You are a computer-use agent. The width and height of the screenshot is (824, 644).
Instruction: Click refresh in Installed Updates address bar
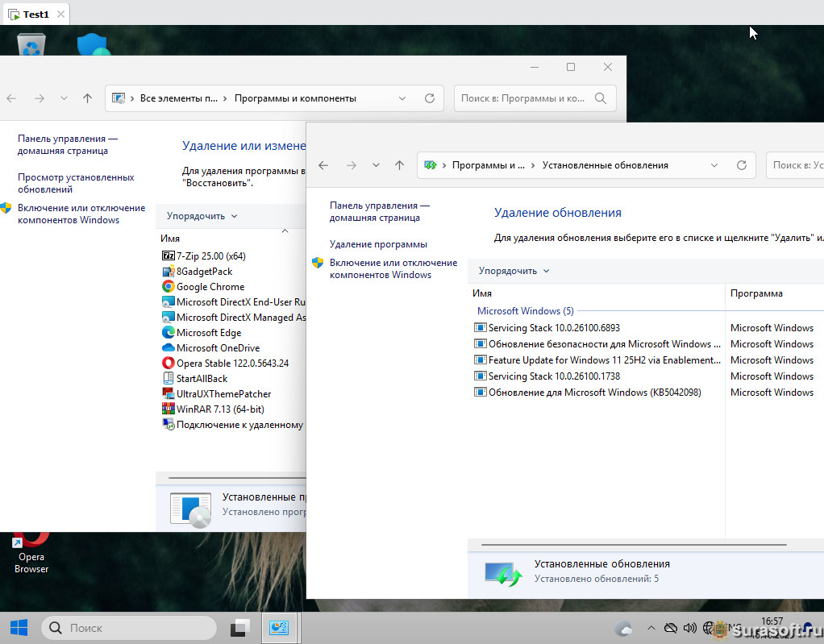point(742,165)
